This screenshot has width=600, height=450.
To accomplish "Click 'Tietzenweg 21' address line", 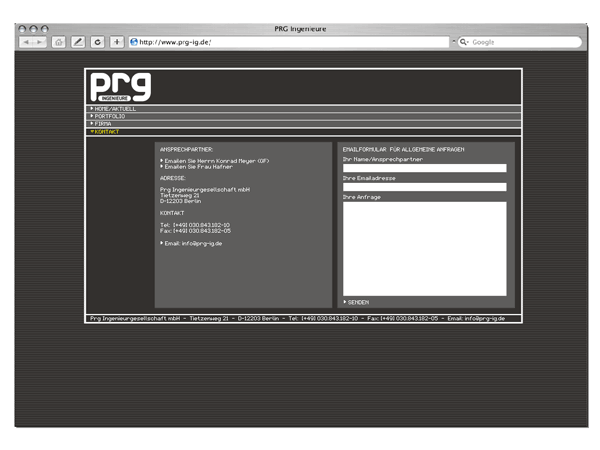I will (x=179, y=196).
